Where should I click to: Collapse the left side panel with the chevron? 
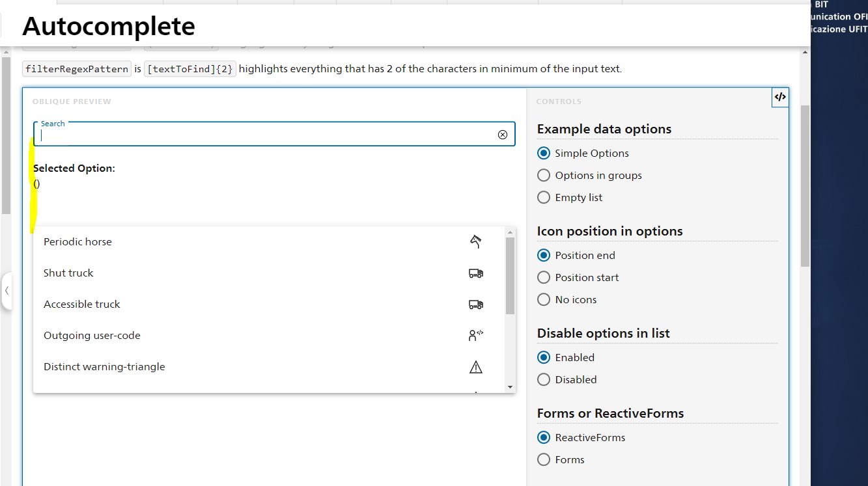pyautogui.click(x=7, y=291)
